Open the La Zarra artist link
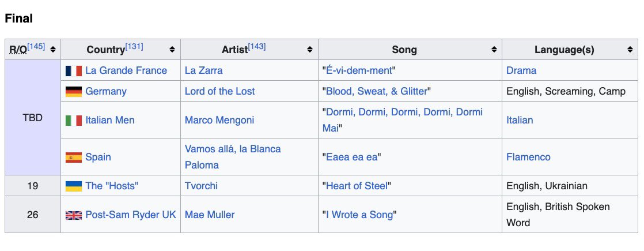The width and height of the screenshot is (644, 251). click(x=203, y=70)
